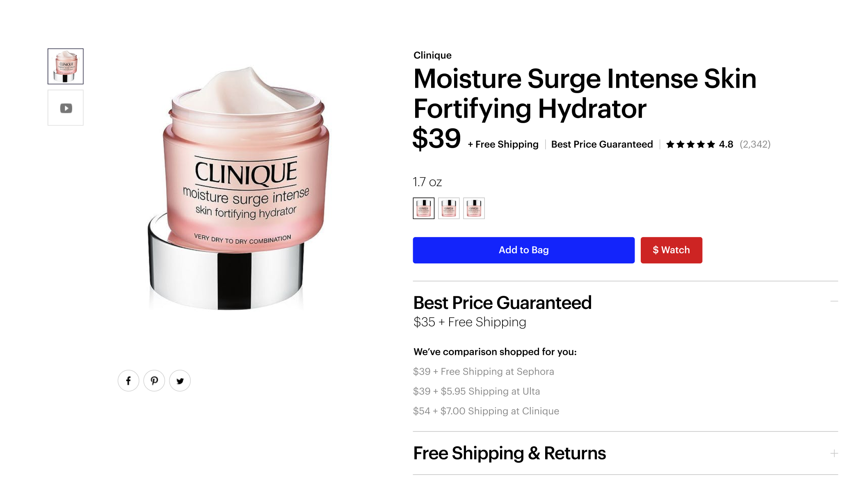Choose the third size swatch option
Image resolution: width=868 pixels, height=496 pixels.
[x=474, y=208]
